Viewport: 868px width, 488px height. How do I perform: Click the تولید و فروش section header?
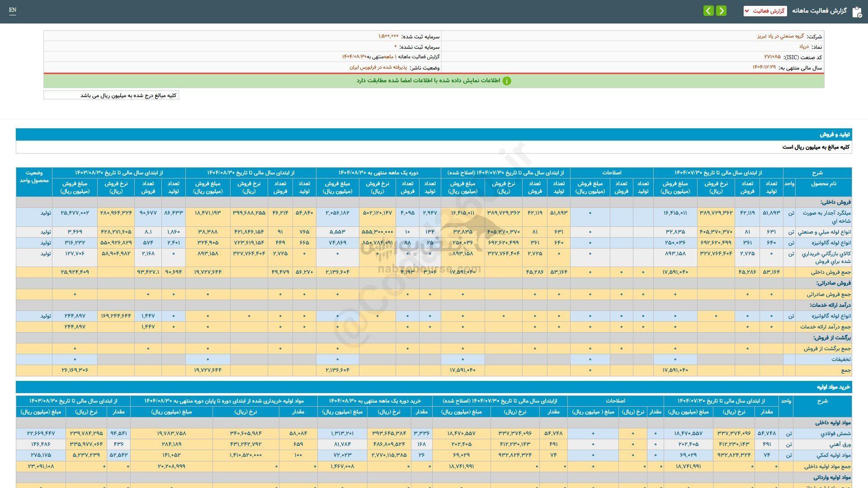[835, 135]
